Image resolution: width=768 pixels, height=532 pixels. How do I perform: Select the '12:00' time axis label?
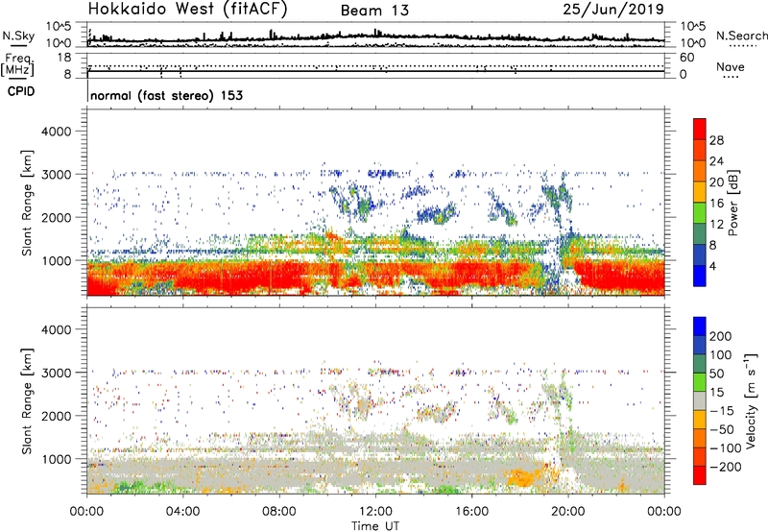click(375, 512)
